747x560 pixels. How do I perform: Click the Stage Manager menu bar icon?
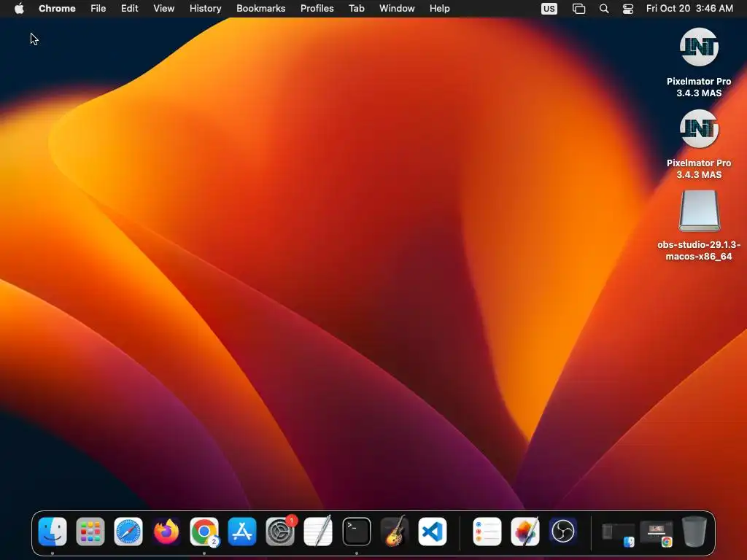click(578, 8)
